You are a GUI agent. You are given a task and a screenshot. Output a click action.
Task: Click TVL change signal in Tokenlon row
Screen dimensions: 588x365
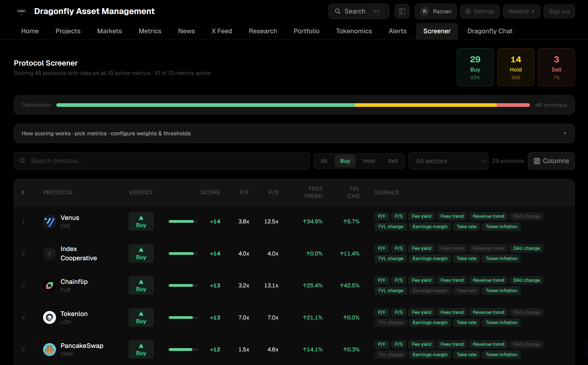click(x=390, y=323)
